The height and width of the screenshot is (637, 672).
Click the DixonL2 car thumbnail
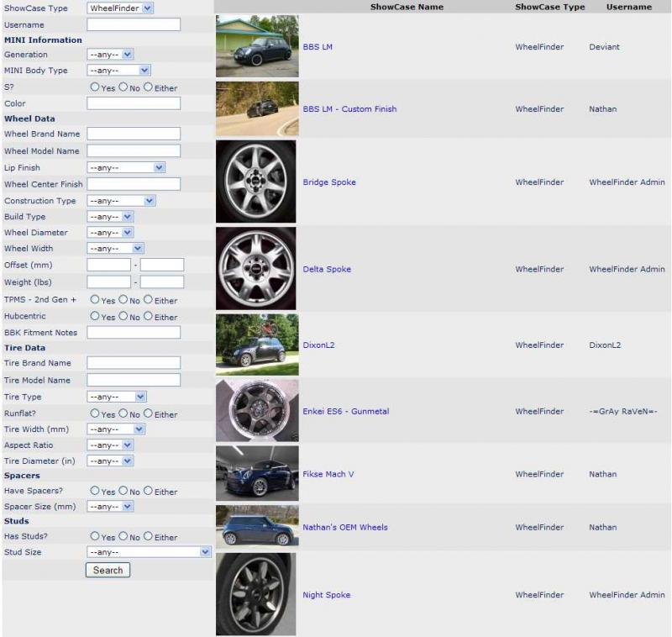pos(256,345)
